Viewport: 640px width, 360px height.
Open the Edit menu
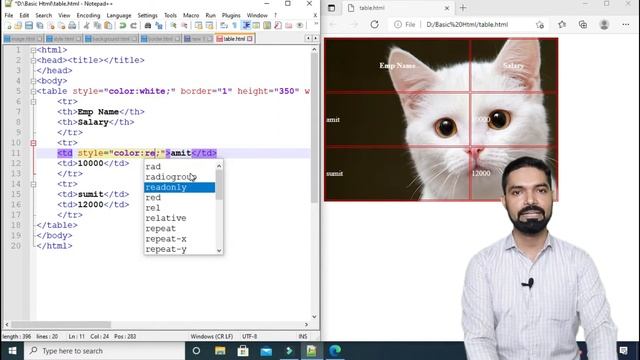tap(24, 15)
